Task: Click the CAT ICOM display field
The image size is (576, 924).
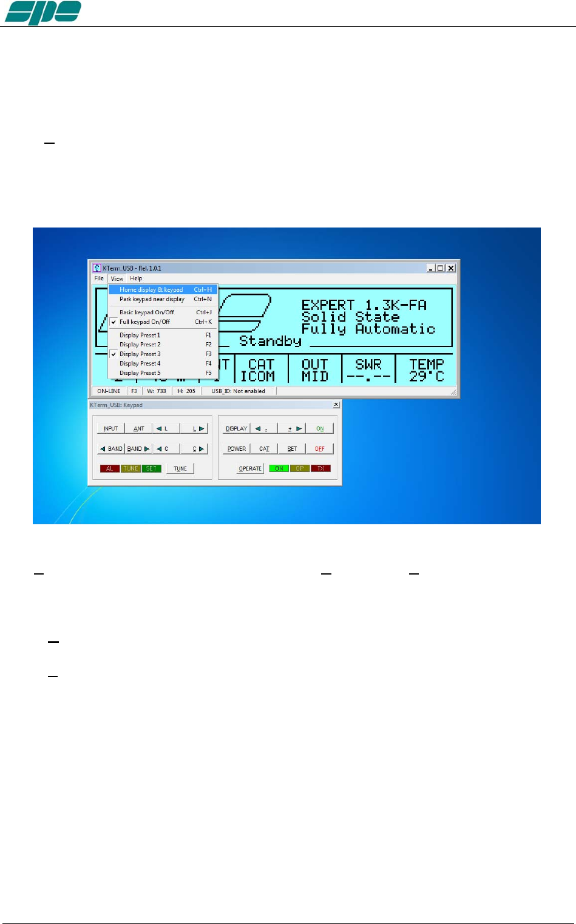Action: tap(261, 370)
